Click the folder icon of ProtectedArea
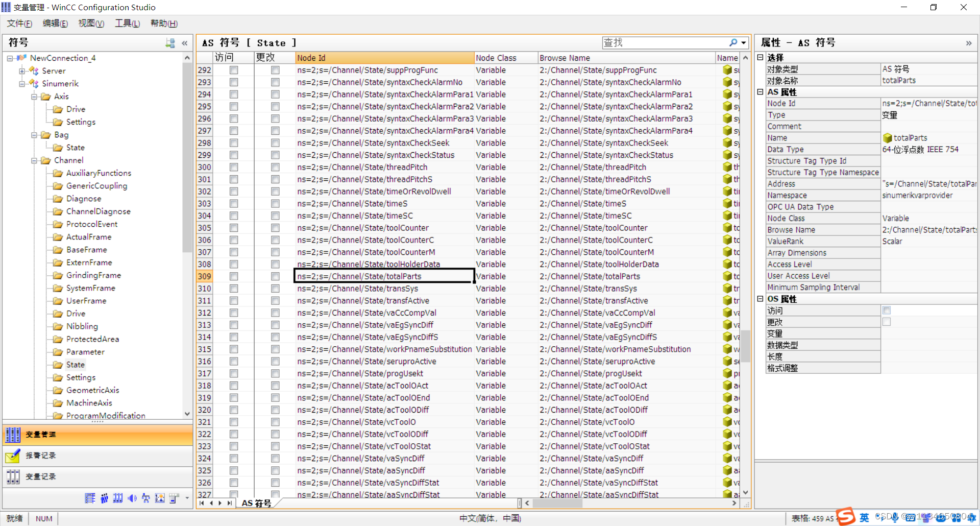980x526 pixels. (x=58, y=339)
